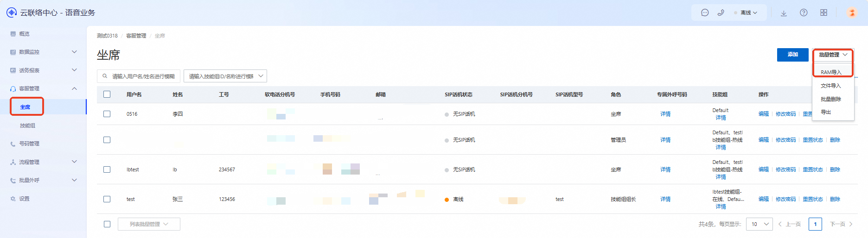Click 修改密码 for lbtest row
Screen dimensions: 868x238
pos(786,169)
